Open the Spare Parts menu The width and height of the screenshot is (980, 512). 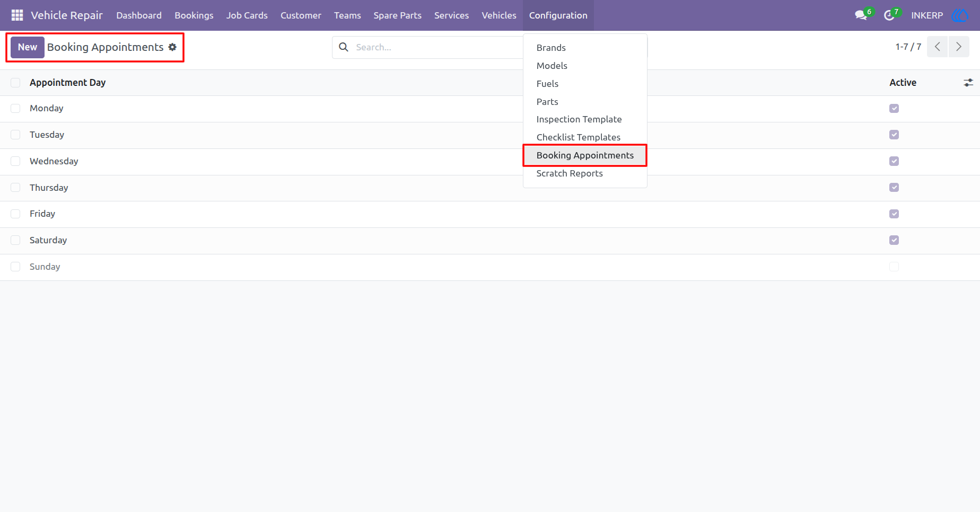coord(397,15)
